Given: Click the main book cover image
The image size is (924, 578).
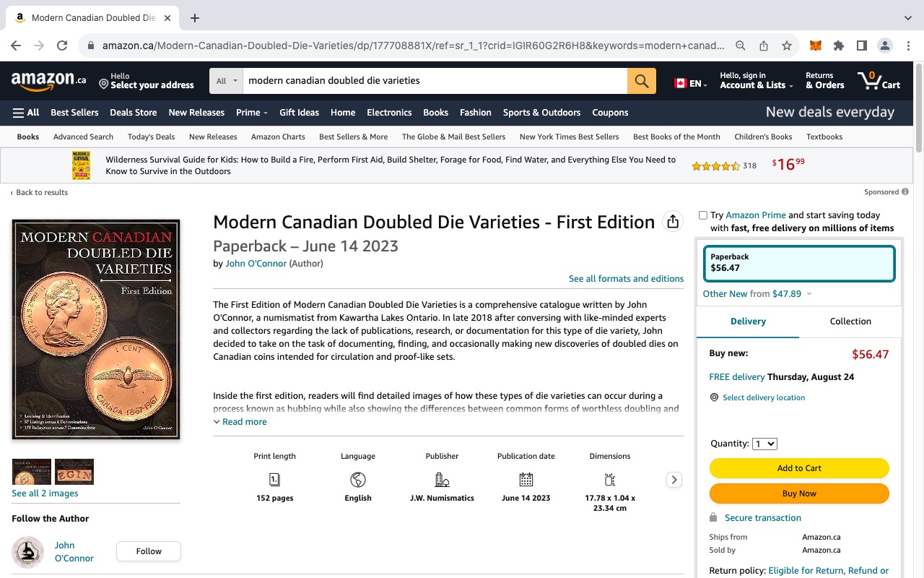Looking at the screenshot, I should click(96, 329).
